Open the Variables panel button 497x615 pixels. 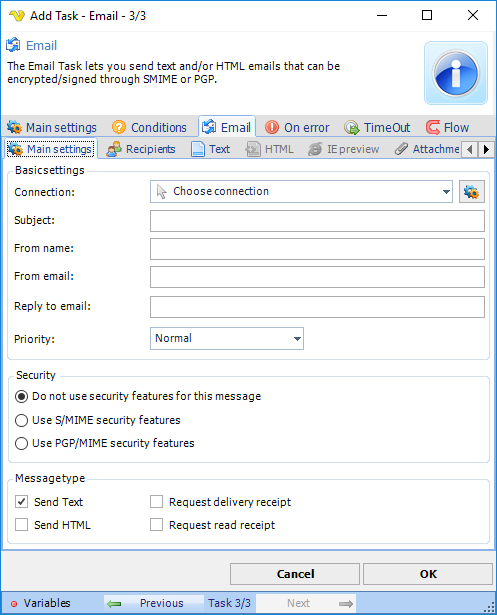coord(41,603)
